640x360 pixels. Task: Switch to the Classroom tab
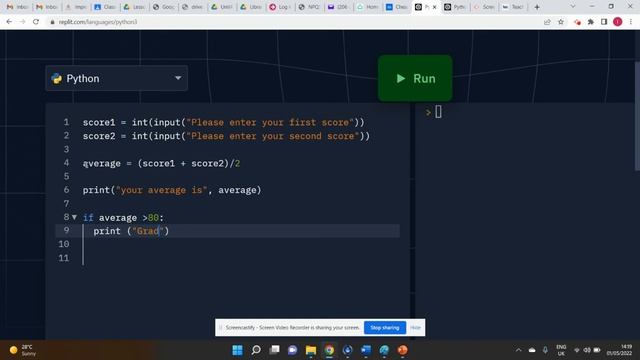pos(105,7)
